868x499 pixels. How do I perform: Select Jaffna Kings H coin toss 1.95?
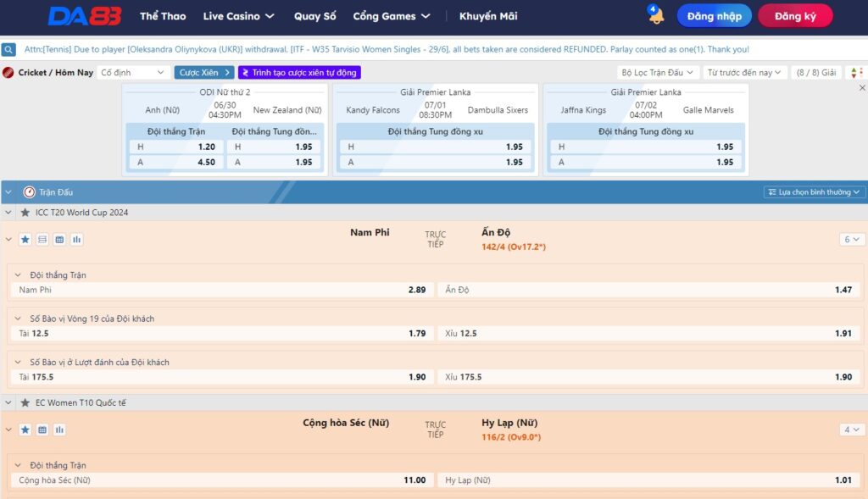(x=646, y=147)
